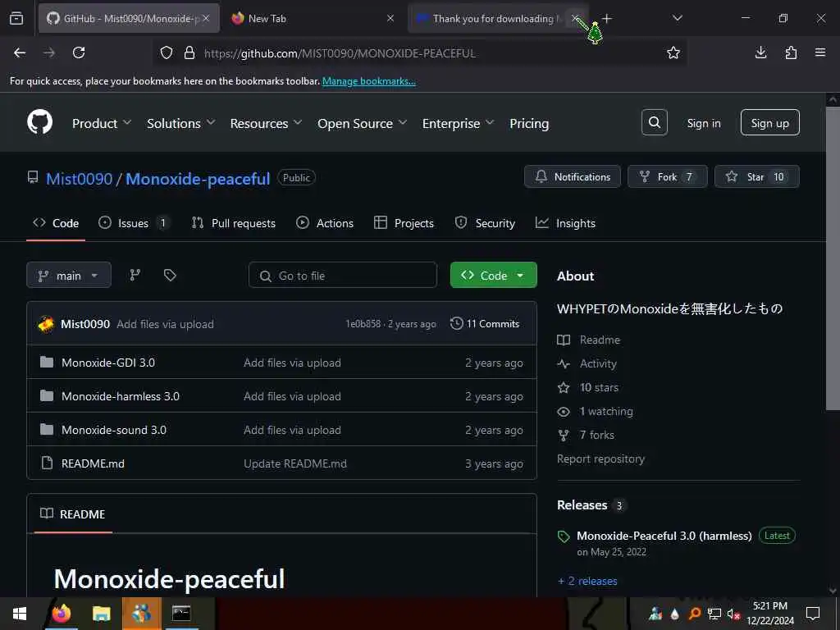Open the README.md file
The height and width of the screenshot is (630, 840).
[94, 464]
